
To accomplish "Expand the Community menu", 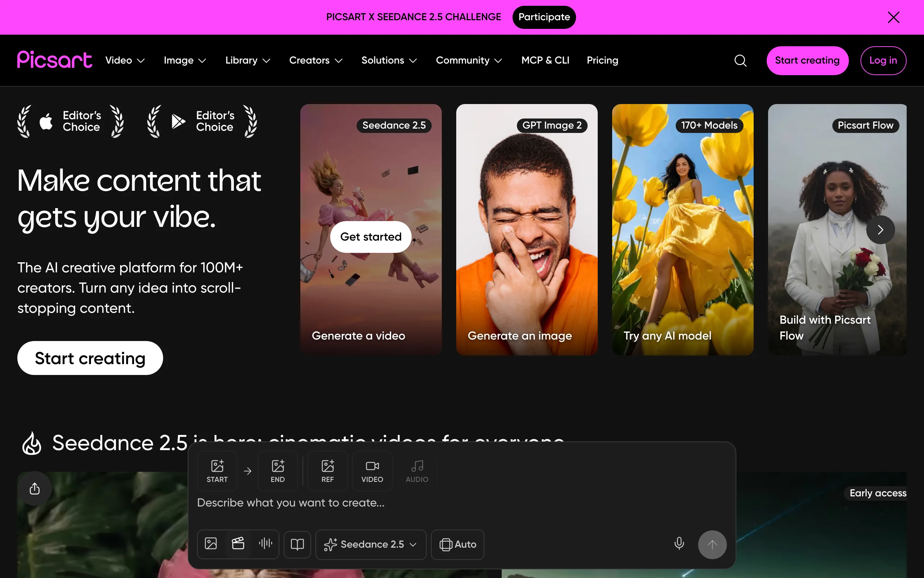I will coord(469,60).
